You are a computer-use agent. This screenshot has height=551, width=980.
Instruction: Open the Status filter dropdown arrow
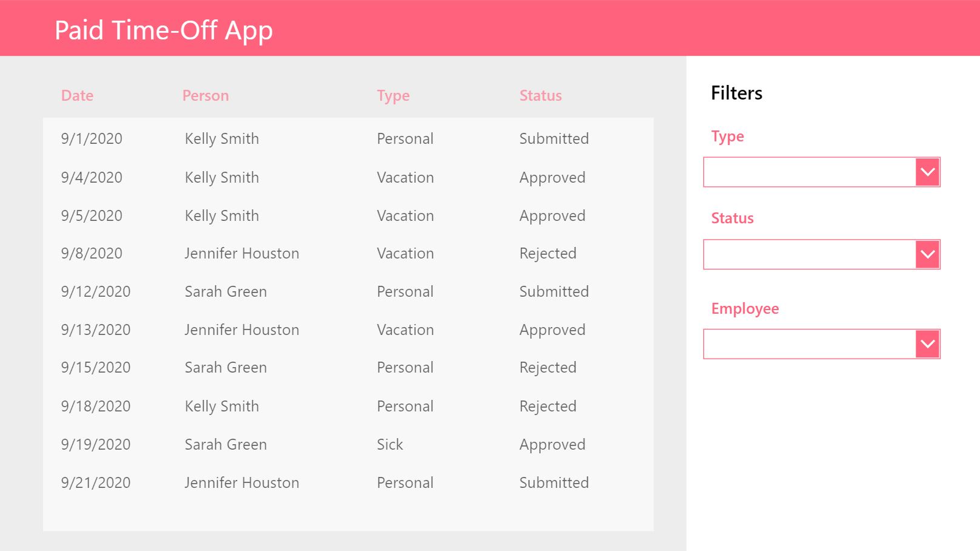click(927, 254)
